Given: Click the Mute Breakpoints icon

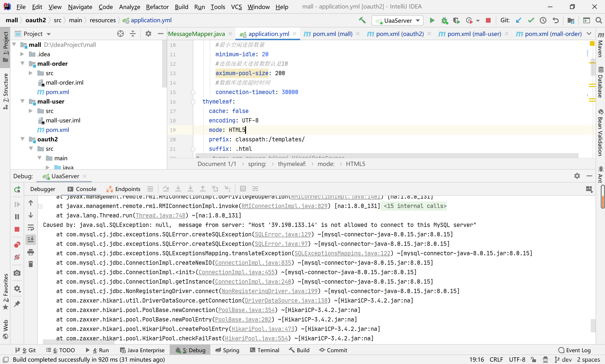Looking at the screenshot, I should [x=17, y=257].
